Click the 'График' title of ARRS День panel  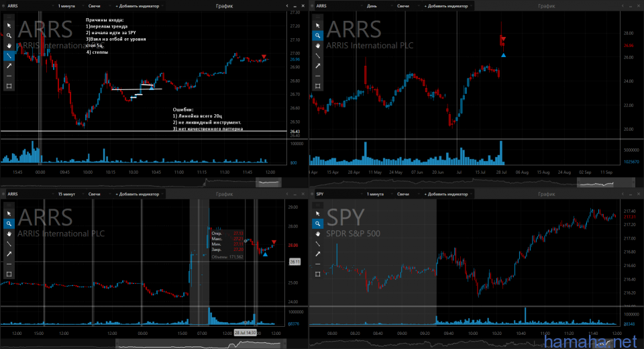tap(546, 6)
